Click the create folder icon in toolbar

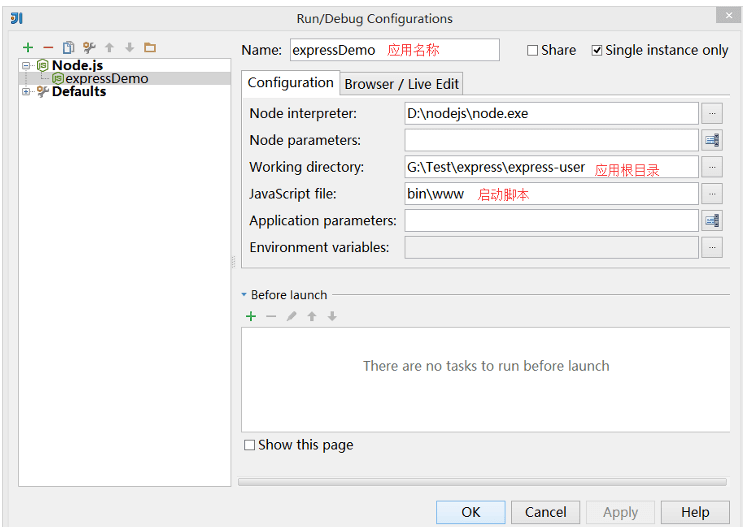150,47
